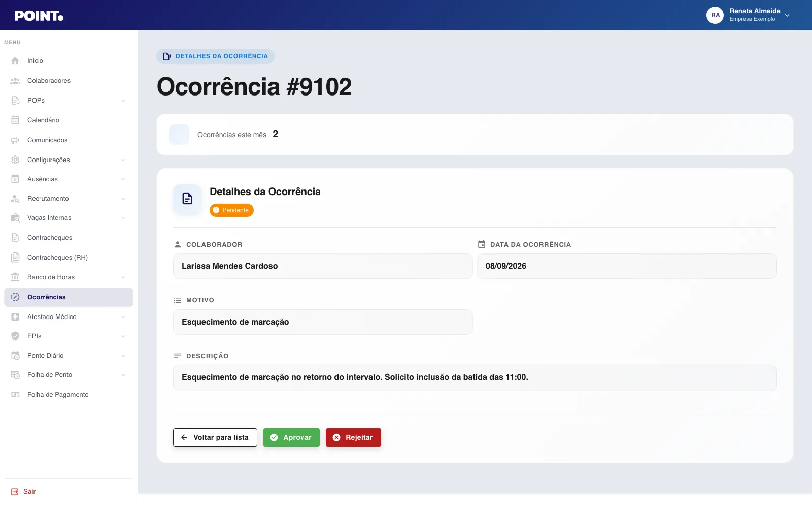This screenshot has width=812, height=508.
Task: Select Contracheques (RH) menu item
Action: click(69, 258)
